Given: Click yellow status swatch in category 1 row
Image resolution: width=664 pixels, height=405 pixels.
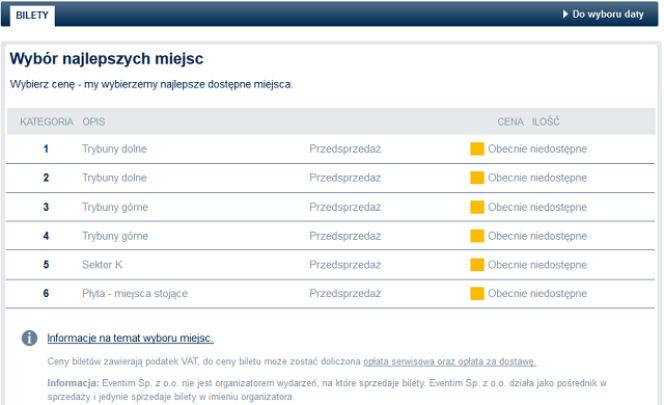Looking at the screenshot, I should click(x=477, y=149).
